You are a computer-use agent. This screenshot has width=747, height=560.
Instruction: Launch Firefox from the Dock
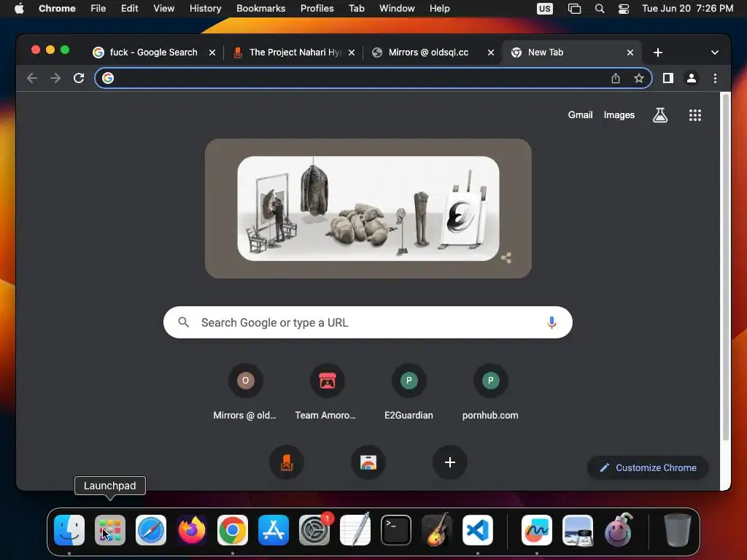pyautogui.click(x=192, y=530)
